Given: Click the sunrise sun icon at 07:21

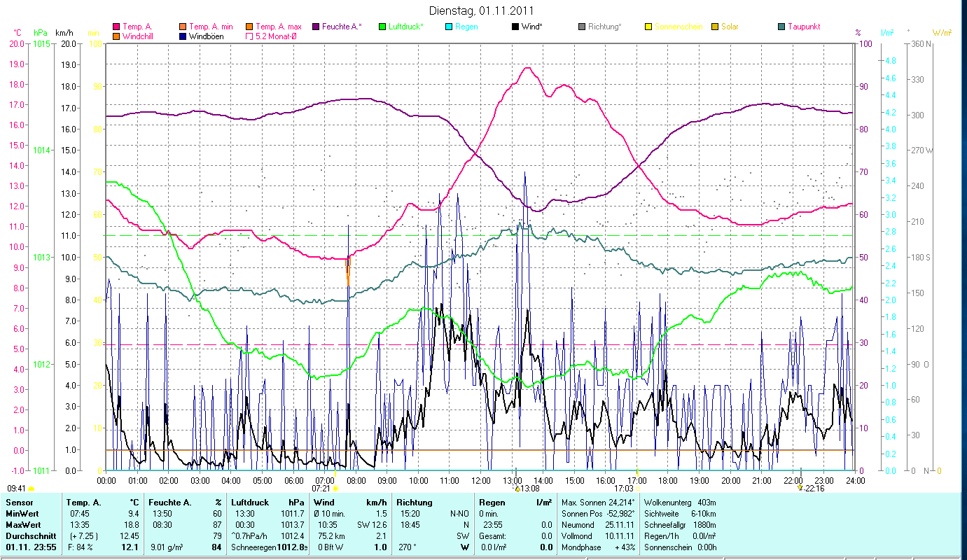Looking at the screenshot, I should 335,489.
